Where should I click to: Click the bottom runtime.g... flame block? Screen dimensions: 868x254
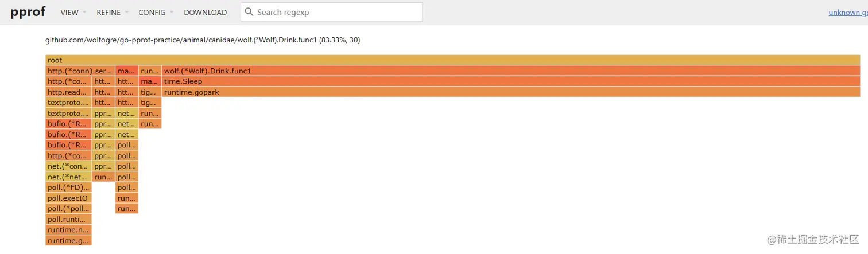point(68,241)
